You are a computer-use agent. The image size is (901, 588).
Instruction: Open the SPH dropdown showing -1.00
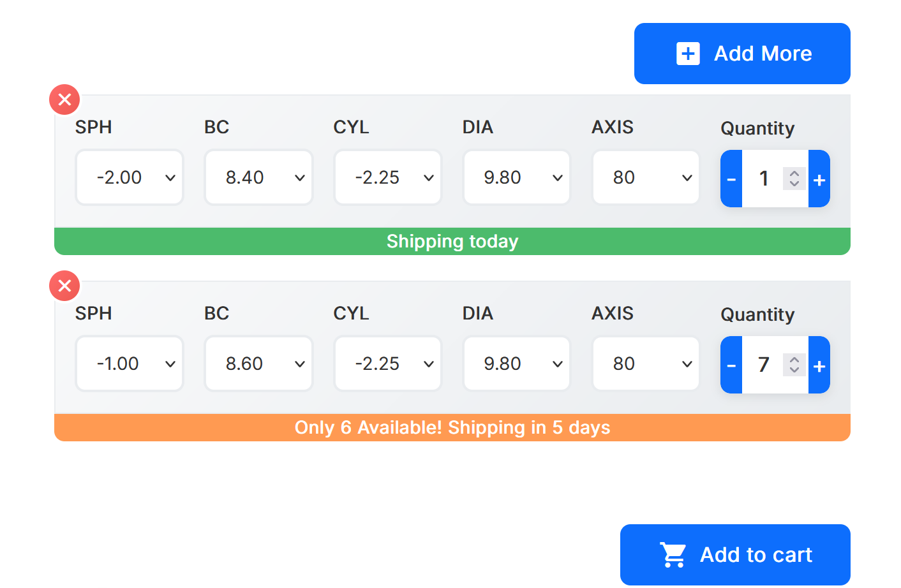coord(130,364)
